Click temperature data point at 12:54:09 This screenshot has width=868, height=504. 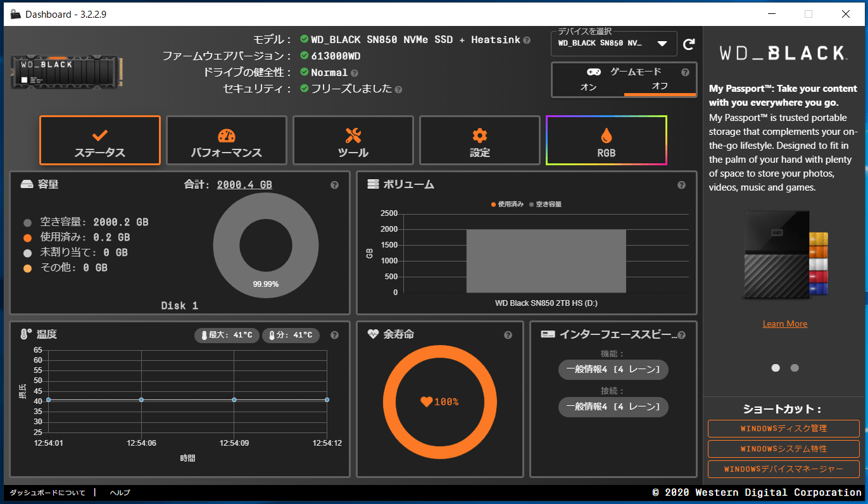pyautogui.click(x=234, y=400)
